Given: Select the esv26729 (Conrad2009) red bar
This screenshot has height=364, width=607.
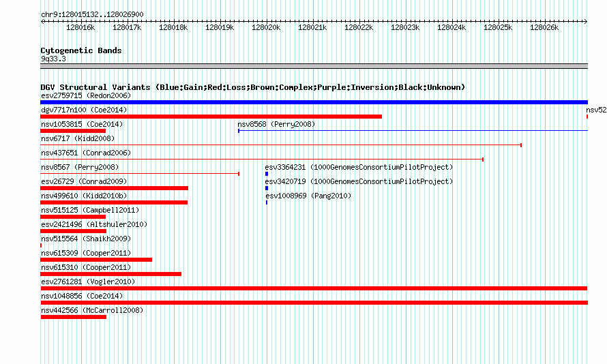Looking at the screenshot, I should click(114, 188).
